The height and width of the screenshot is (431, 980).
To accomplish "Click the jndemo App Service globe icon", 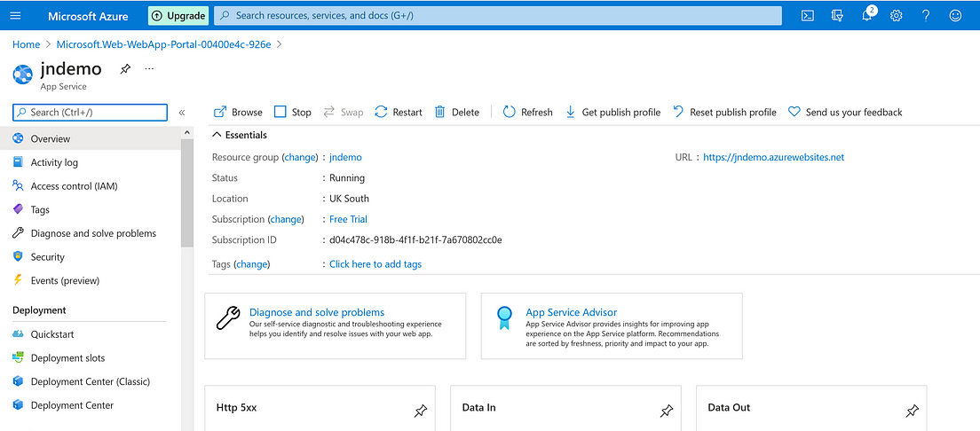I will 23,75.
